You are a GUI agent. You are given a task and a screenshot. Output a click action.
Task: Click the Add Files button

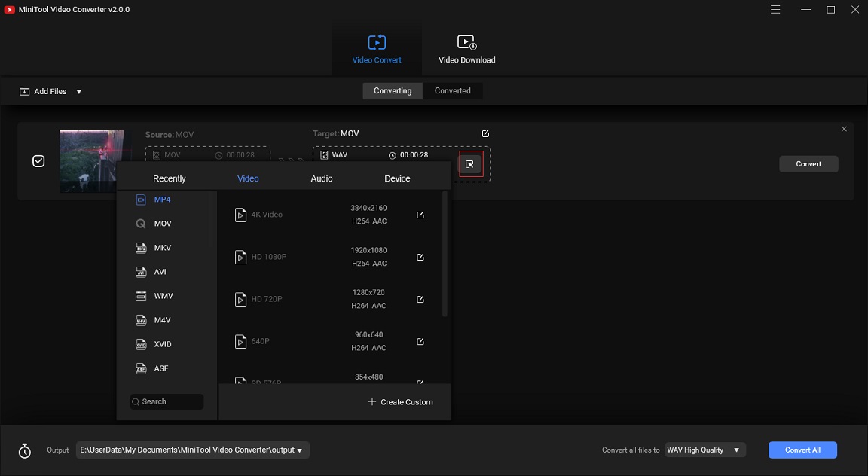(43, 91)
